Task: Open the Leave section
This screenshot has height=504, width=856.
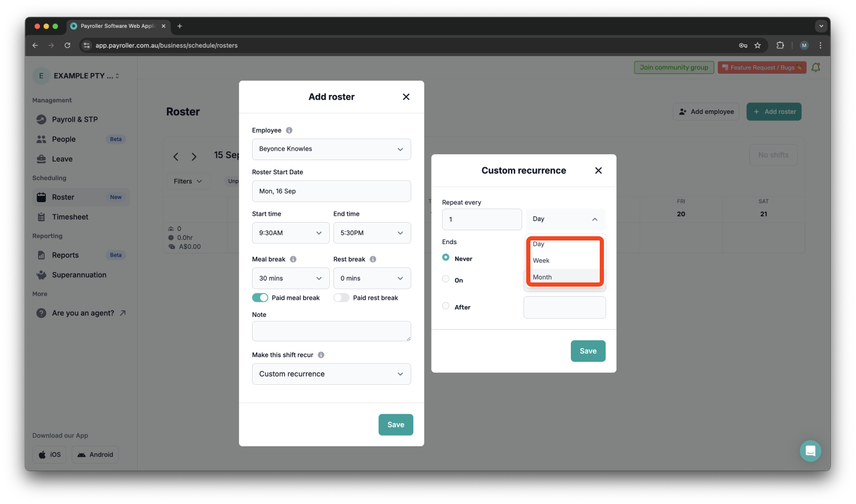Action: (x=81, y=159)
